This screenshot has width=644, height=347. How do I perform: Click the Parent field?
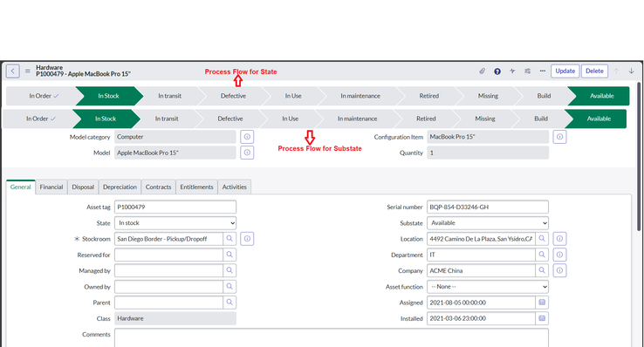tap(168, 303)
